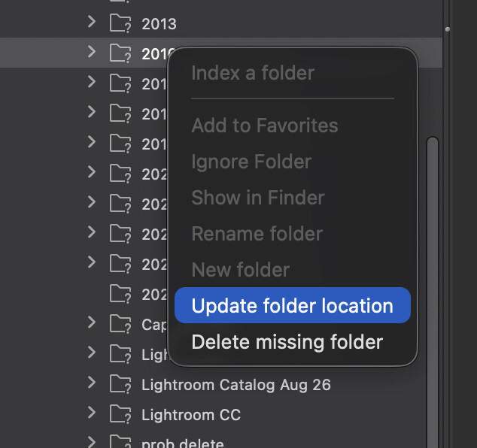Click the Lightroom CC missing-folder icon

tap(120, 414)
